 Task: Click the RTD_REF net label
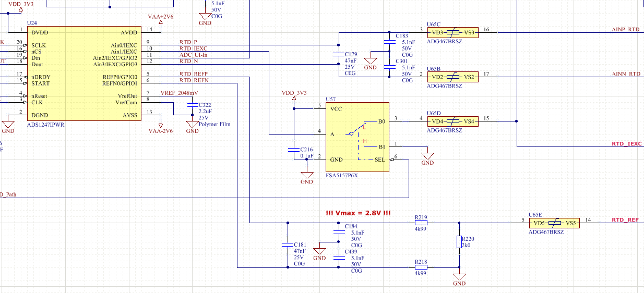[x=625, y=220]
